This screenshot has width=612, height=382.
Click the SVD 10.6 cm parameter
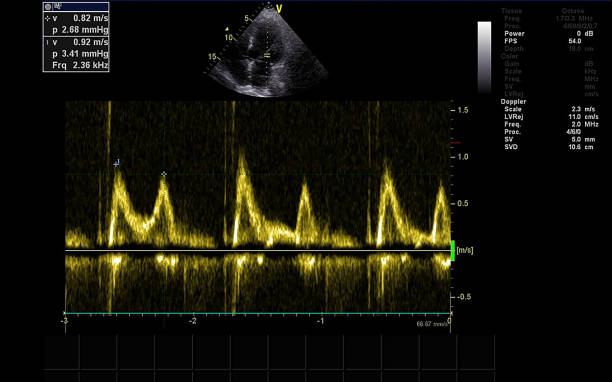tap(549, 147)
